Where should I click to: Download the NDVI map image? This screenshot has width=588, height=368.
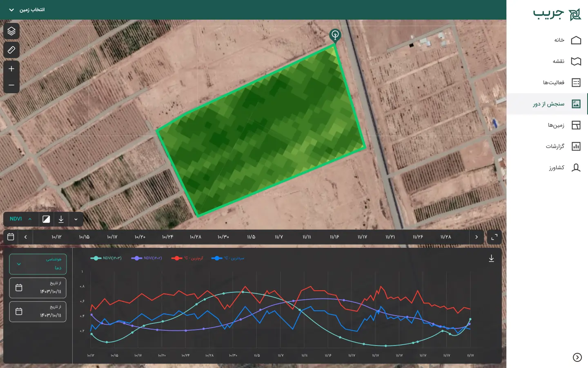[61, 219]
